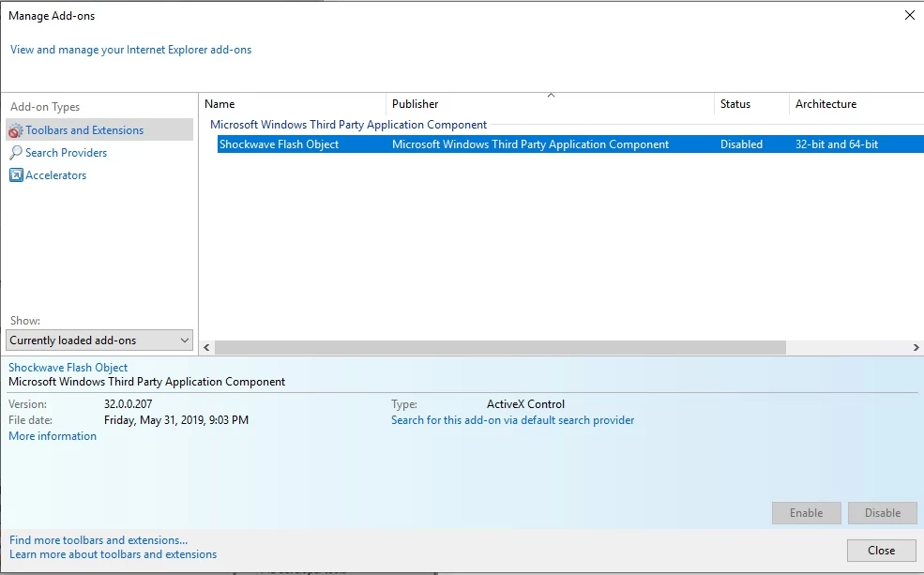This screenshot has width=924, height=575.
Task: Sort list by Name column header
Action: [x=220, y=104]
